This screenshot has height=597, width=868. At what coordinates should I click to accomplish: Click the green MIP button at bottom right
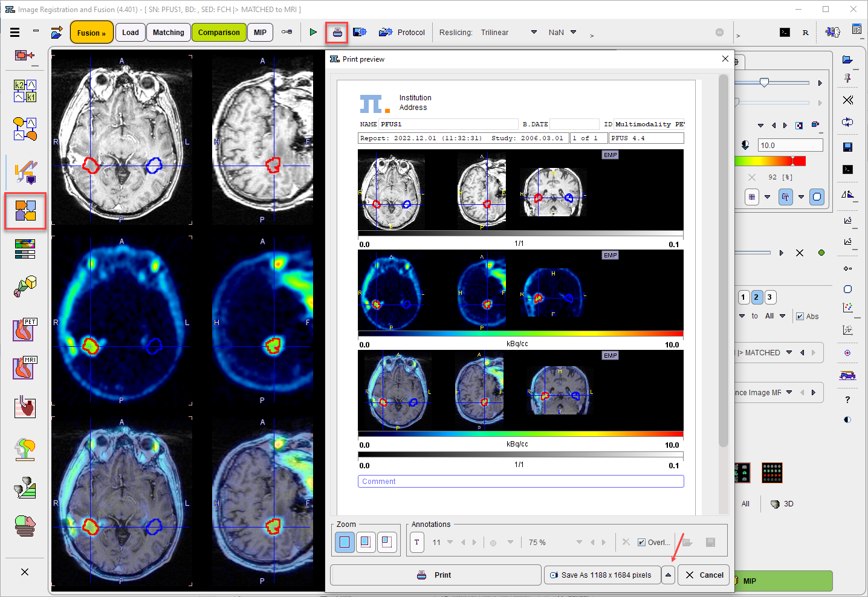click(x=783, y=581)
